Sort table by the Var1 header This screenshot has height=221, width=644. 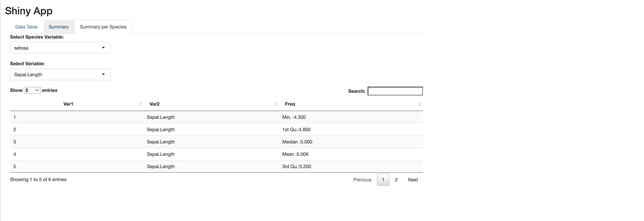coord(68,104)
